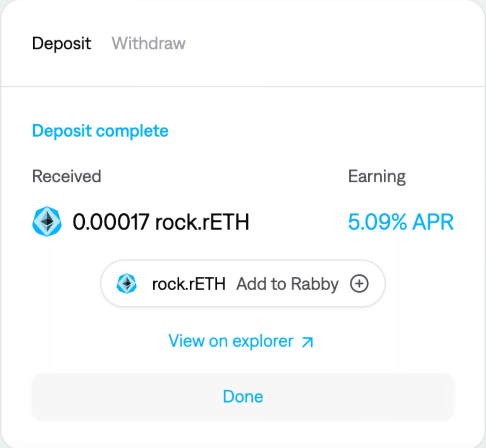Click the word explorer in the link

point(263,341)
